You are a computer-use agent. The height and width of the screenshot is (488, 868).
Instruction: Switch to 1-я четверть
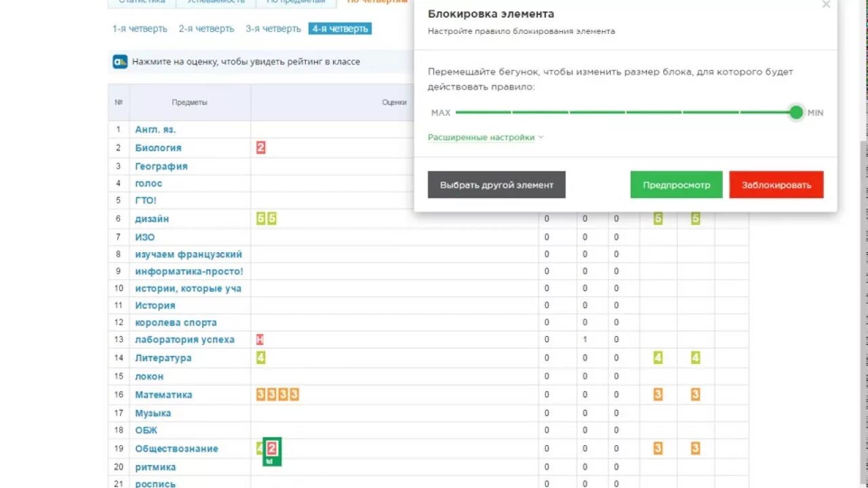tap(140, 28)
